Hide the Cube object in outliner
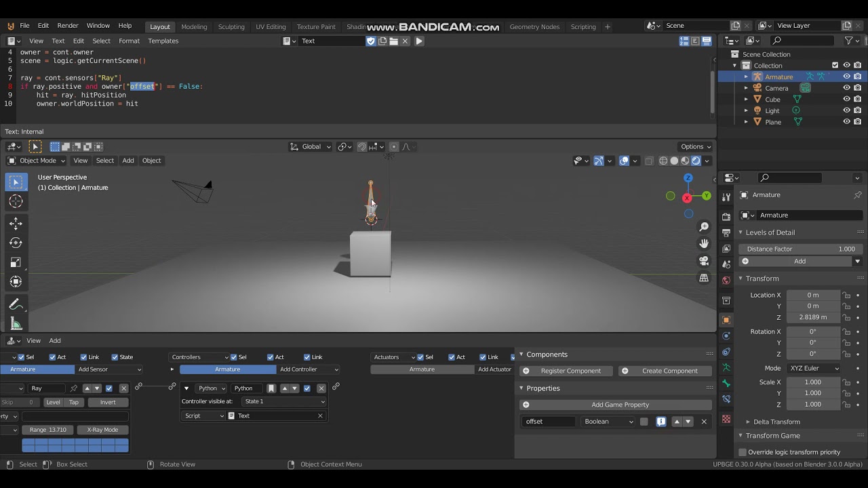868x488 pixels. [846, 99]
